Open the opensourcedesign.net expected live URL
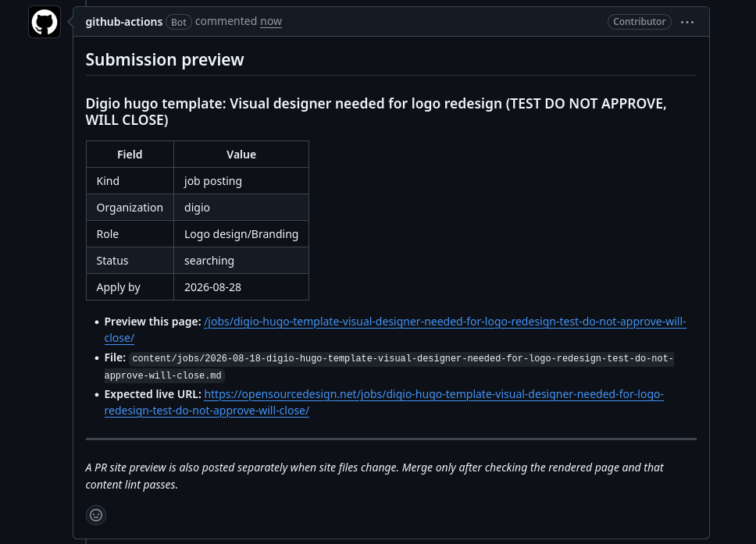The image size is (756, 544). click(x=384, y=402)
